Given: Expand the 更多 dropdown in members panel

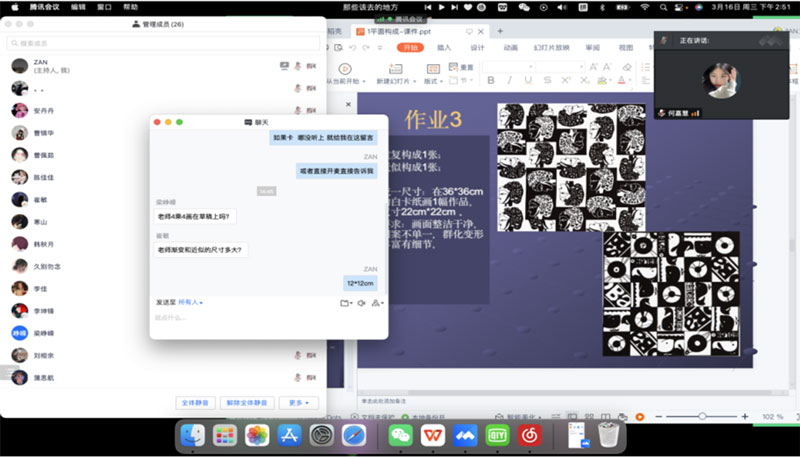Looking at the screenshot, I should [x=298, y=403].
